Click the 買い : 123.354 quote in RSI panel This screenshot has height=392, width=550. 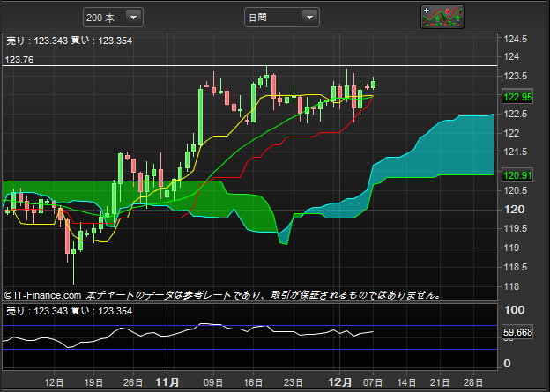coord(101,311)
